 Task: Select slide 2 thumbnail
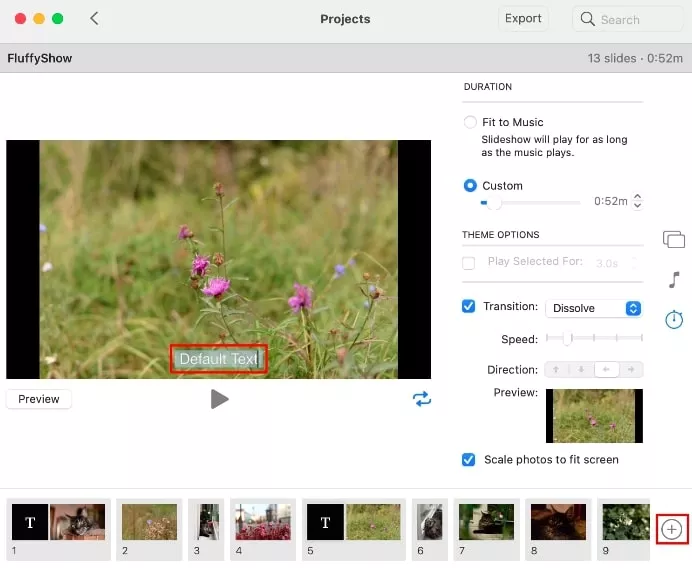(x=149, y=522)
